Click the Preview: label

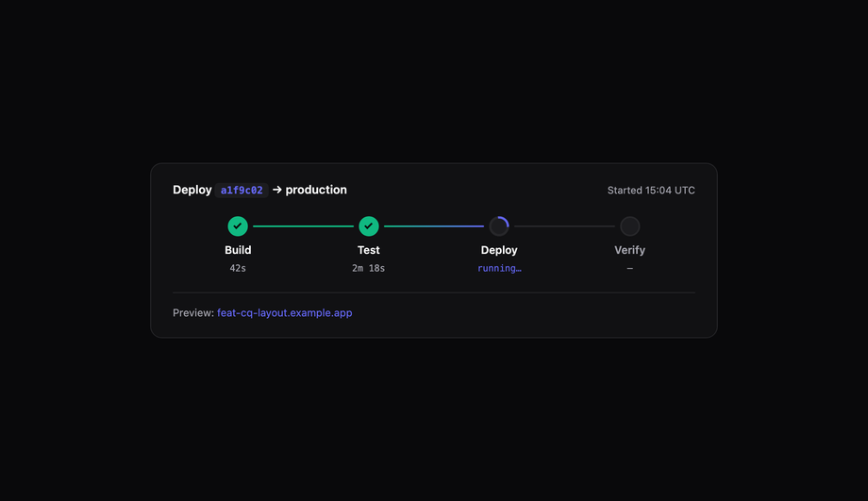[193, 313]
